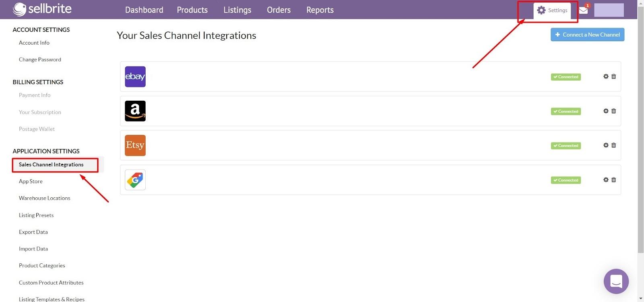Image resolution: width=644 pixels, height=302 pixels.
Task: Click the ACCOUNT SETTINGS section heading
Action: pyautogui.click(x=41, y=30)
